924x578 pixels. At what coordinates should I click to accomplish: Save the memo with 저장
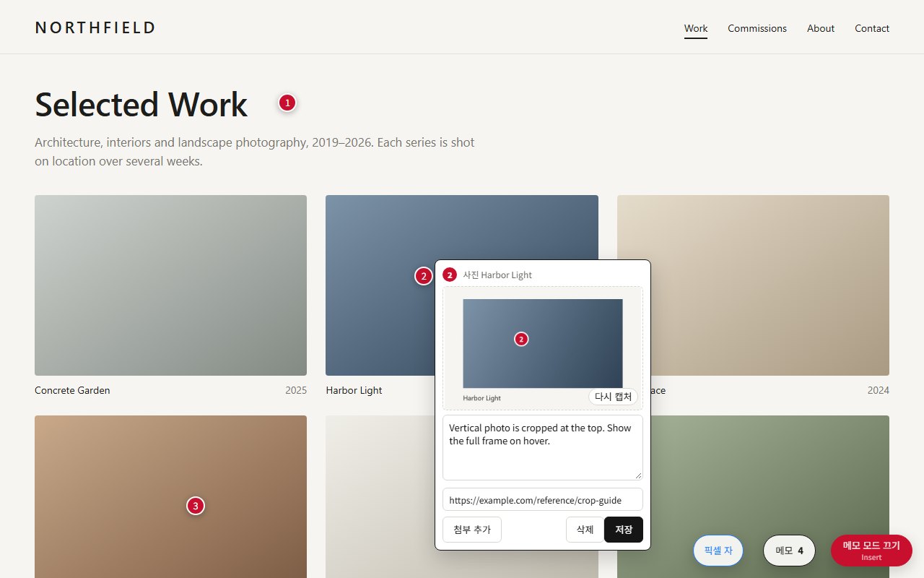pos(624,530)
